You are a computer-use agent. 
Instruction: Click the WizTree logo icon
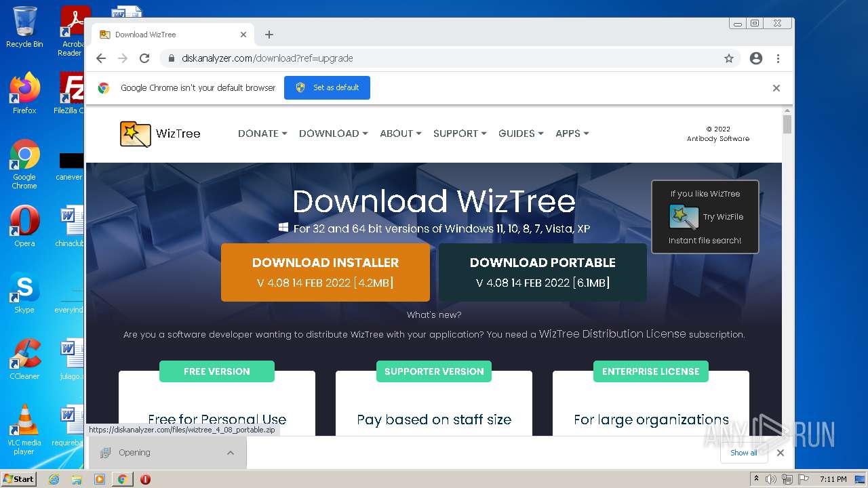coord(136,134)
